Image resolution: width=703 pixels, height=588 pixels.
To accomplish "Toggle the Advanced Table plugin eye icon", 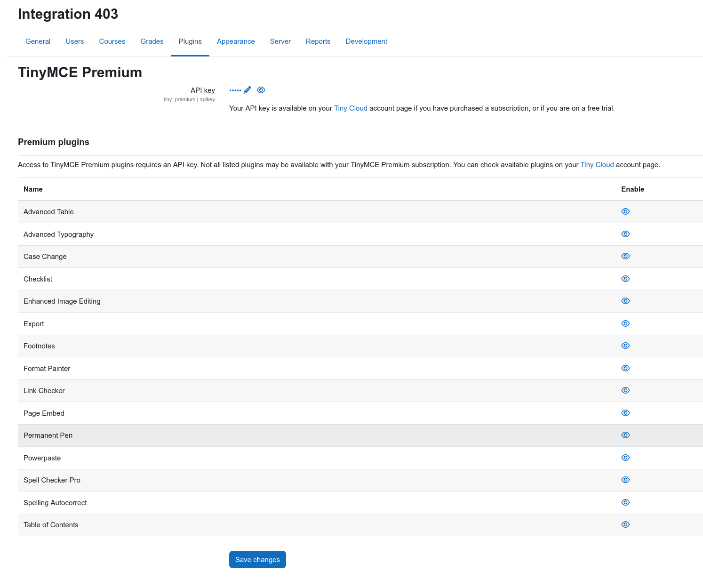I will point(625,211).
